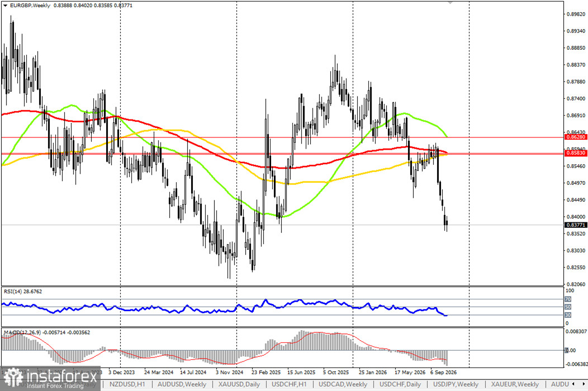
Task: Switch to the USDCHF,Daily chart tab
Action: pyautogui.click(x=400, y=384)
